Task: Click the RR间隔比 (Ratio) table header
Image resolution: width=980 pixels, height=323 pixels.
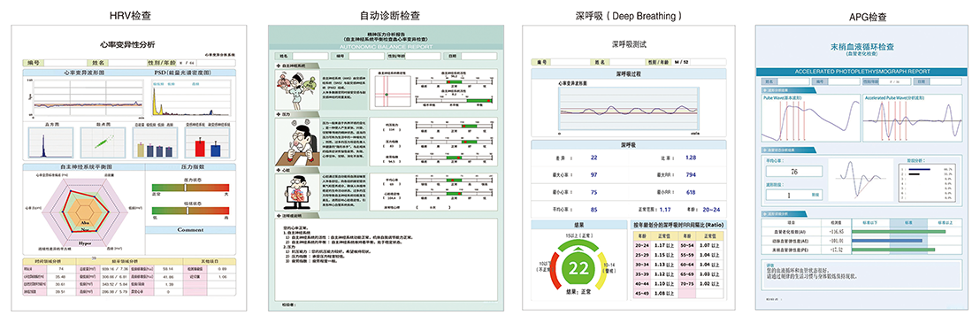Action: coord(679,224)
